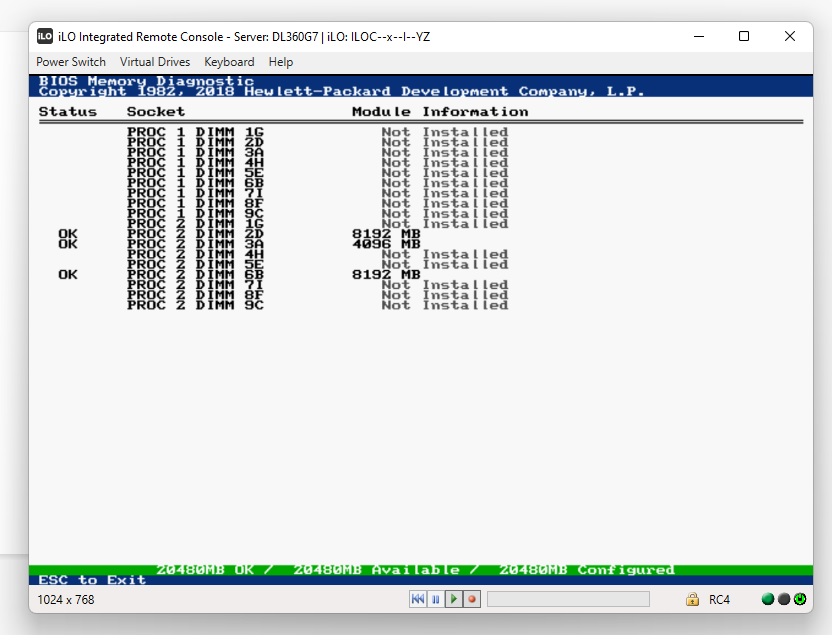
Task: Select socket 'PROC 1 DIMM 3A'
Action: [195, 152]
